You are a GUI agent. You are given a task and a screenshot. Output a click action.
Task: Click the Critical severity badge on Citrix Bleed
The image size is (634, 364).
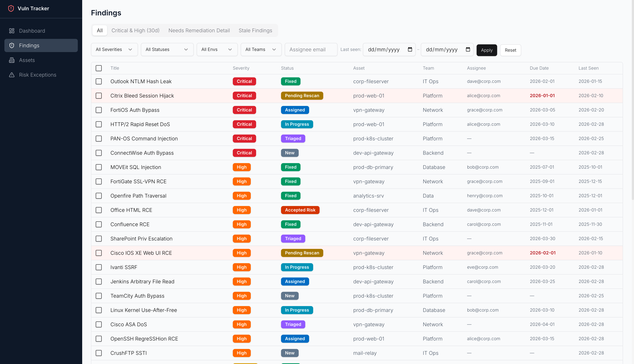coord(244,95)
